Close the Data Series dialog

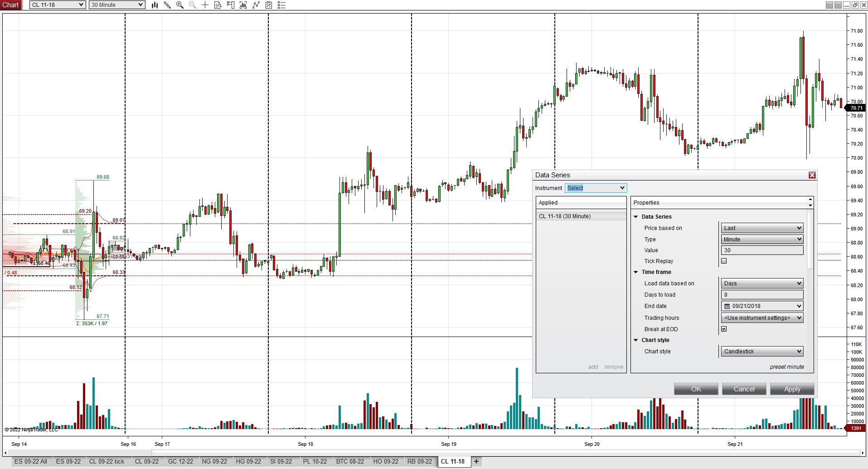tap(812, 175)
